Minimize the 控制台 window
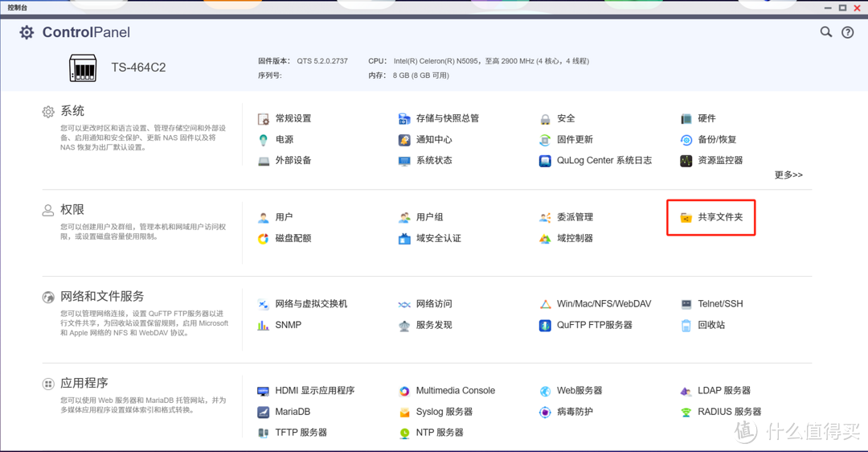Viewport: 868px width, 452px height. coord(828,8)
